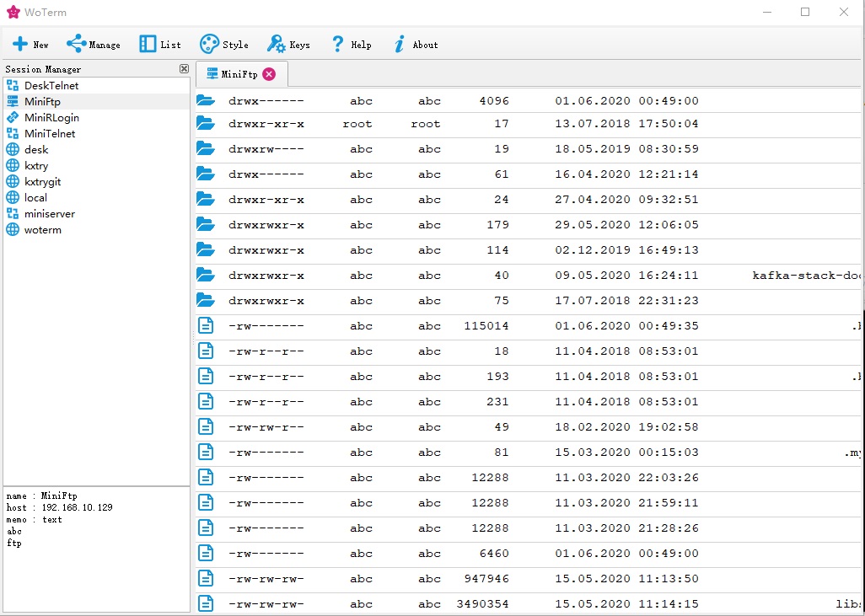The width and height of the screenshot is (865, 616).
Task: Click the folder icon of the size 114 row
Action: pos(206,249)
